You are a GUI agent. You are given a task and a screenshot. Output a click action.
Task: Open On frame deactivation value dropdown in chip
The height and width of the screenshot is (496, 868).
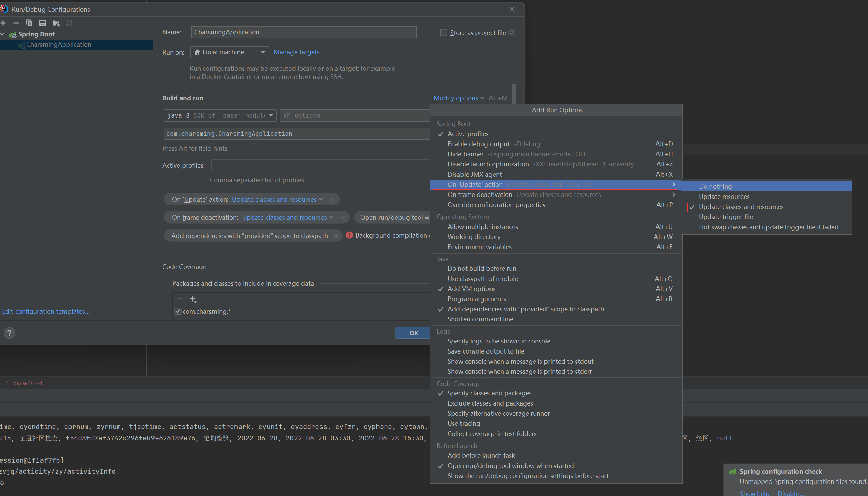tap(287, 217)
